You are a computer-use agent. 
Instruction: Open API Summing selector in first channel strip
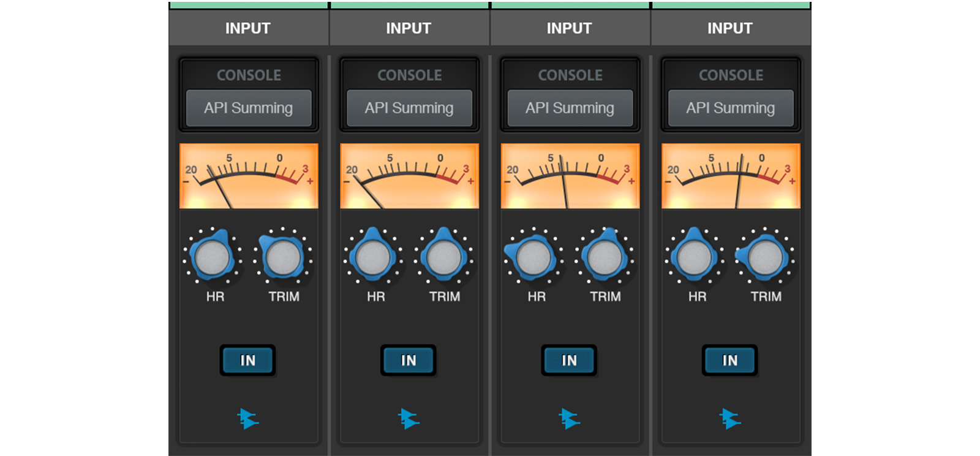[x=249, y=108]
